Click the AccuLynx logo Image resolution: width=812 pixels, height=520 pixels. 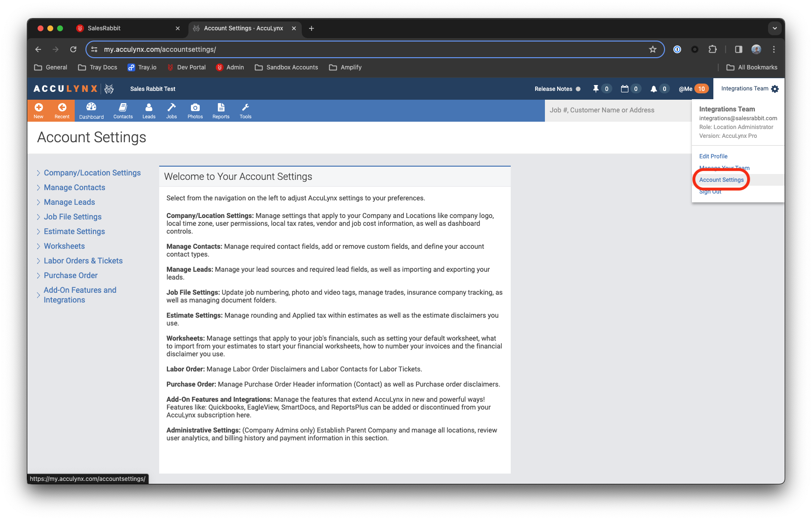pos(73,89)
